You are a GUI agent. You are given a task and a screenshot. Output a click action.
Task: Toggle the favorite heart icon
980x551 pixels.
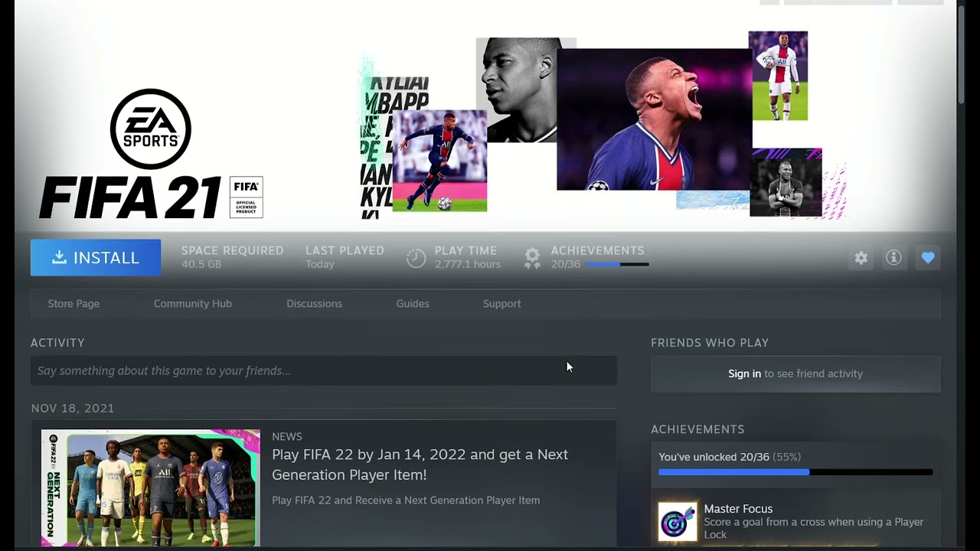928,258
